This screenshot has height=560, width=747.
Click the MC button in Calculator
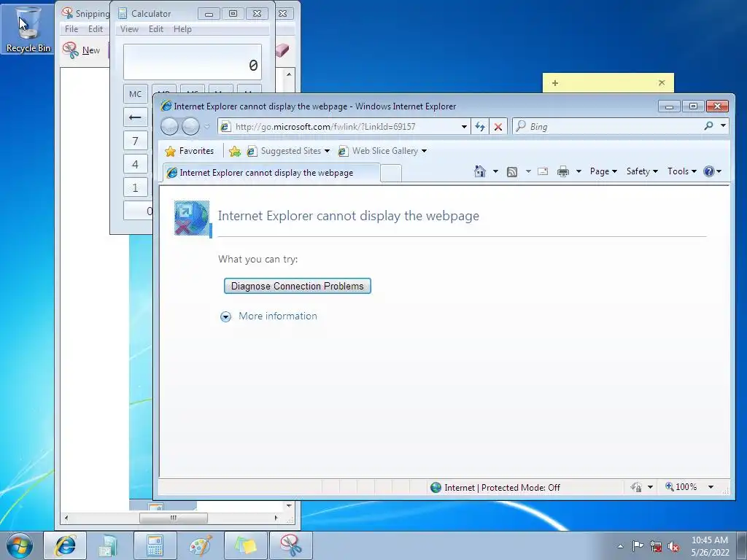[135, 94]
